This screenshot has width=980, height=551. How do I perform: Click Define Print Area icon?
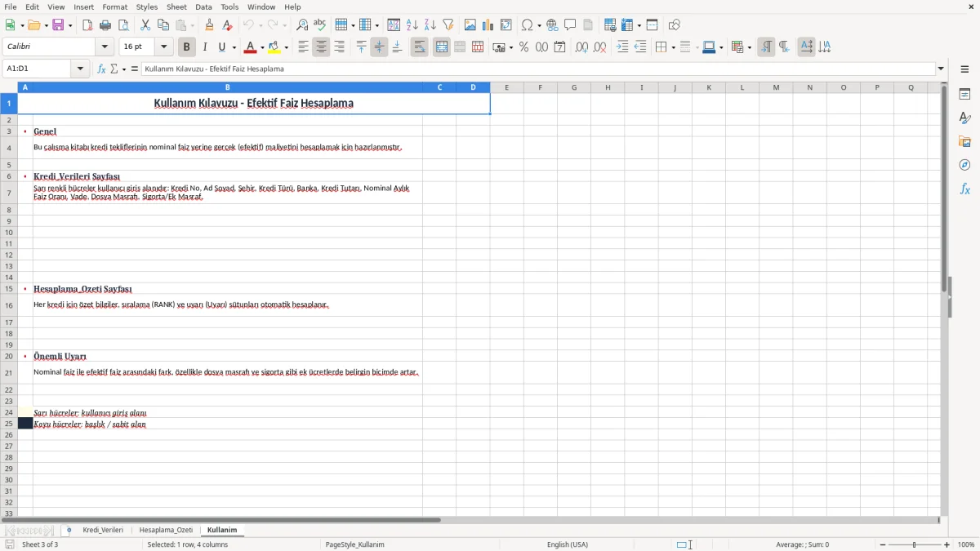[x=610, y=25]
